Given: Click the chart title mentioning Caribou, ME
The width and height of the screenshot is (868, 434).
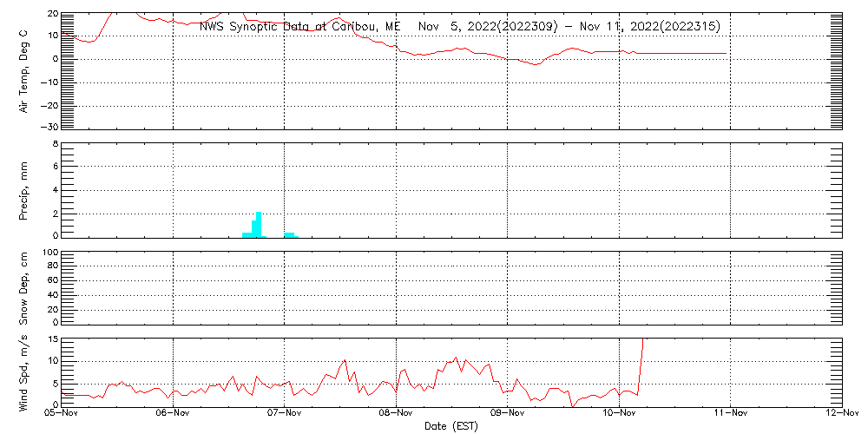Looking at the screenshot, I should pyautogui.click(x=459, y=27).
